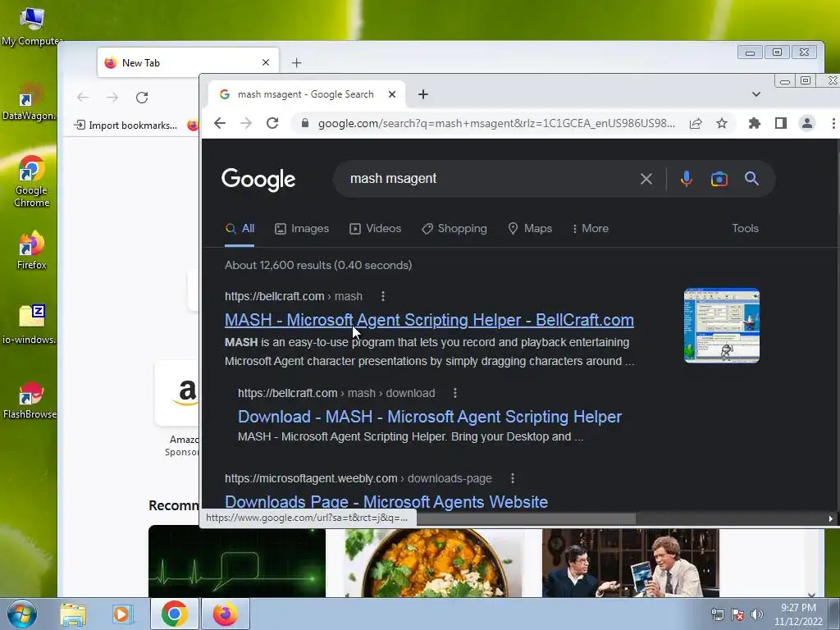840x630 pixels.
Task: Open a new tab in Firefox
Action: coord(297,63)
